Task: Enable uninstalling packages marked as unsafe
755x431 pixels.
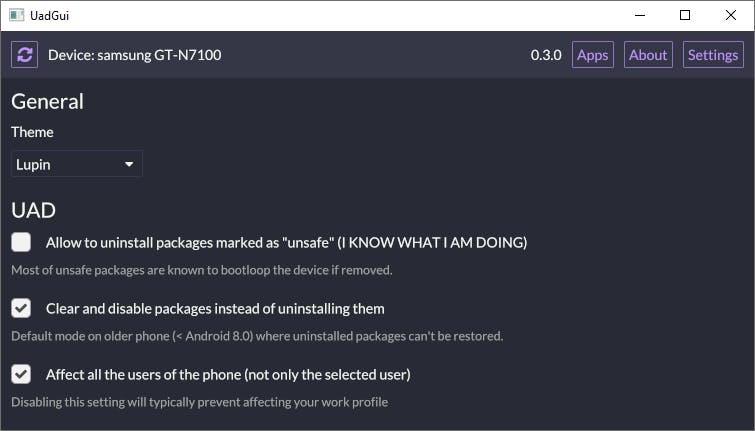Action: [21, 242]
